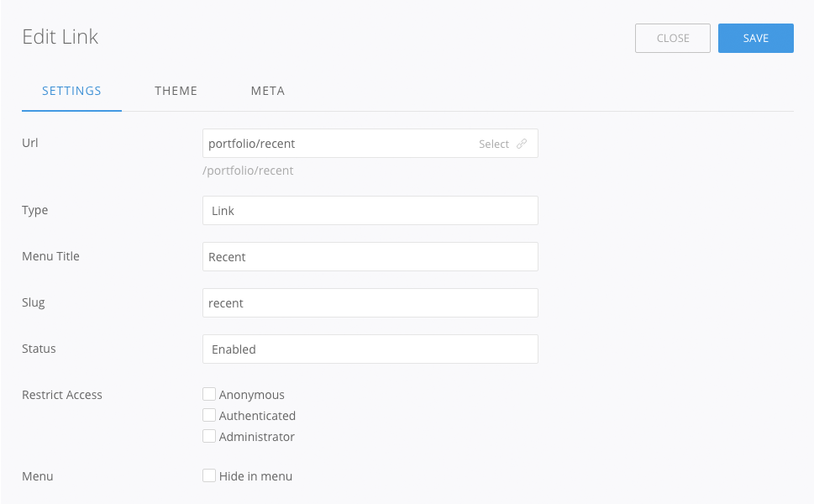Click into the Menu Title field
Viewport: 814px width, 504px height.
pyautogui.click(x=370, y=257)
